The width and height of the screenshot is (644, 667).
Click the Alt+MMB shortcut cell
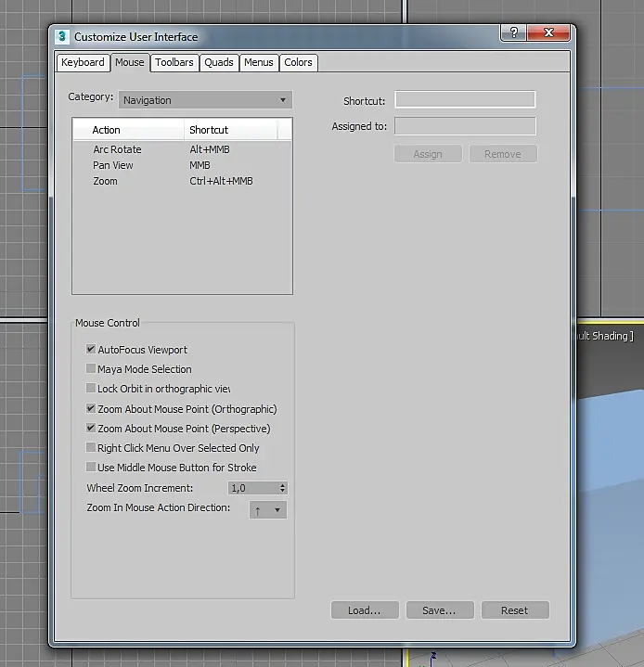(x=210, y=149)
